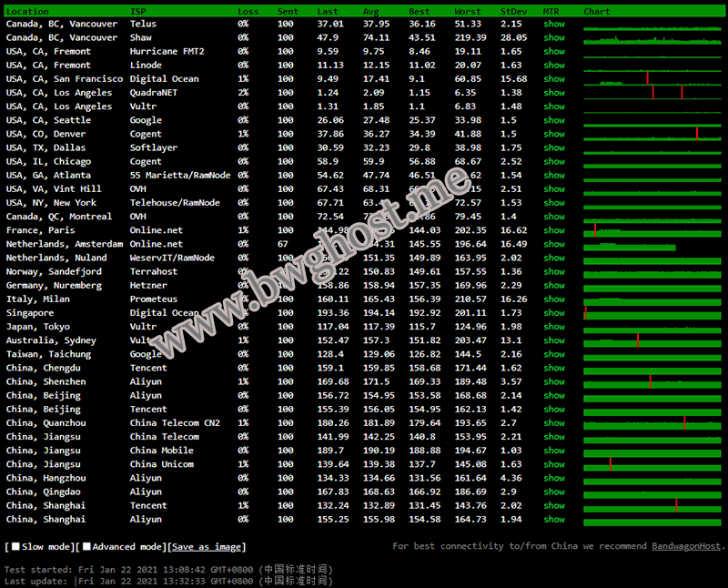Select the 'Hurricane FMT2' ISP cell
This screenshot has width=728, height=588.
pos(167,51)
